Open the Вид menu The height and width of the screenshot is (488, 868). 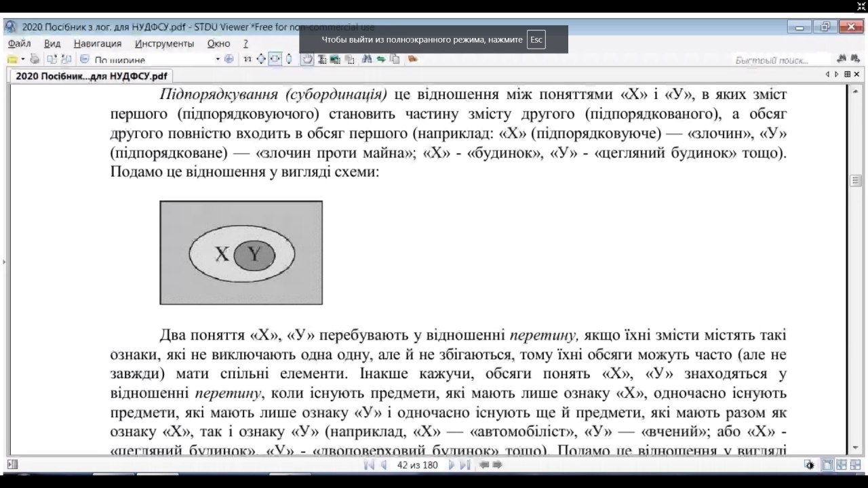coord(52,43)
